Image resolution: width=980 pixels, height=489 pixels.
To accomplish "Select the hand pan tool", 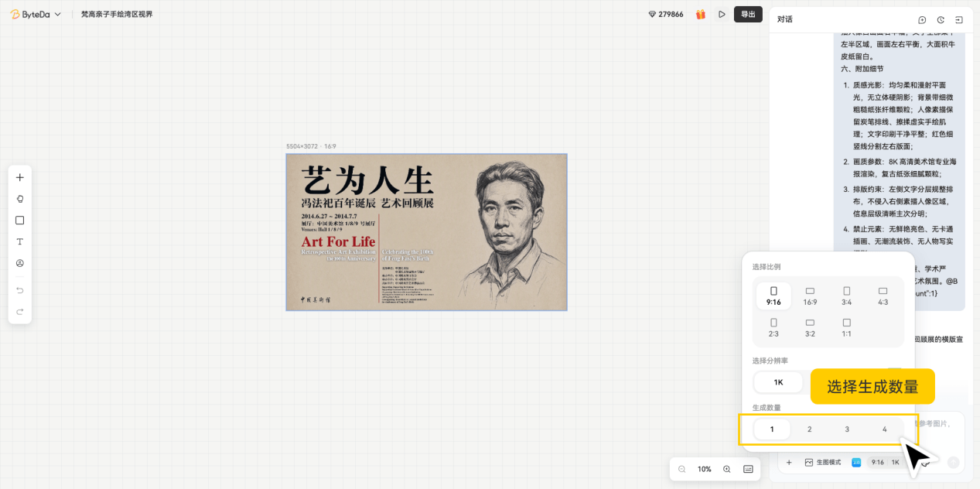I will 20,199.
